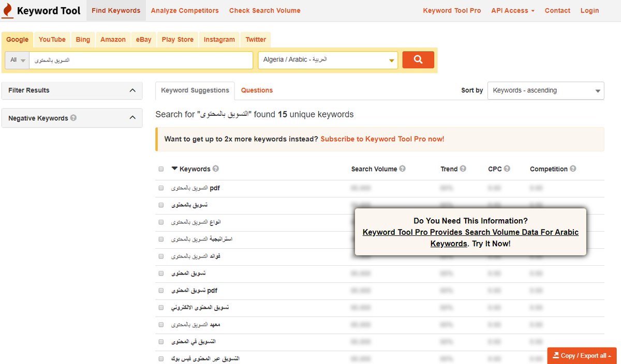The height and width of the screenshot is (364, 621).
Task: Open the Contact page
Action: point(557,10)
